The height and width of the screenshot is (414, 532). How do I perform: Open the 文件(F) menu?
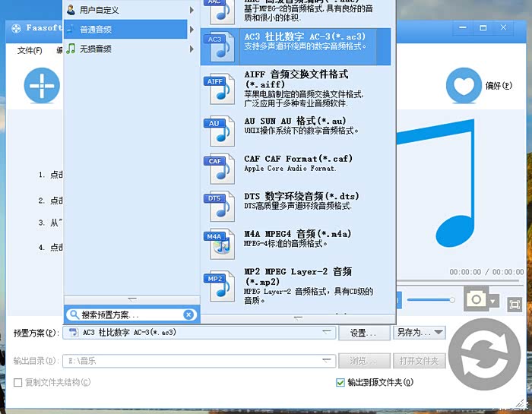click(30, 50)
